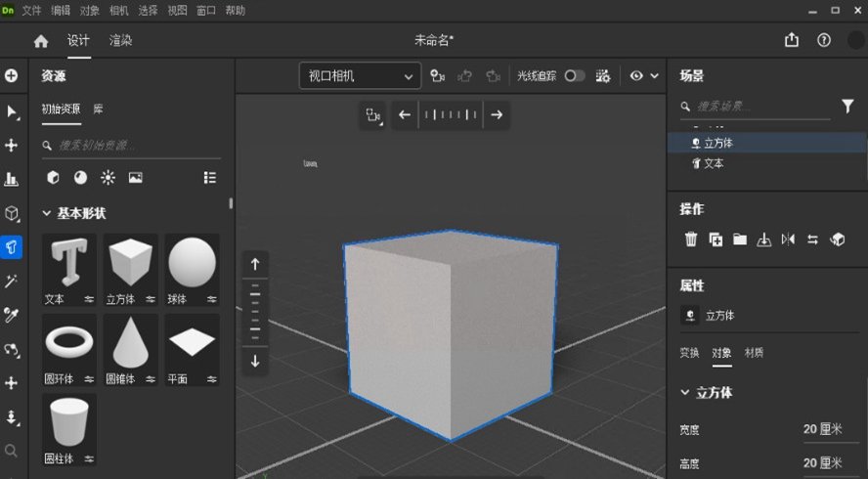The height and width of the screenshot is (479, 868).
Task: Select the zoom magnifier tool
Action: pyautogui.click(x=11, y=451)
